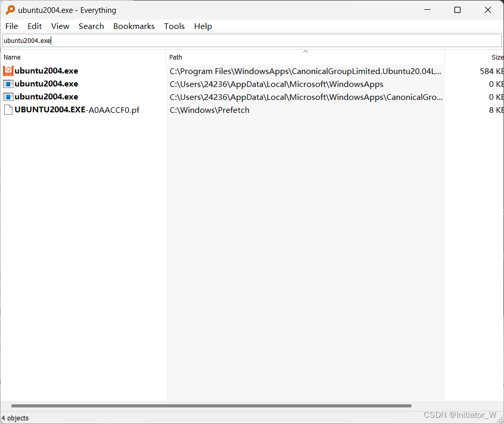This screenshot has height=424, width=504.
Task: Click the sort arrow above Path column
Action: point(305,51)
